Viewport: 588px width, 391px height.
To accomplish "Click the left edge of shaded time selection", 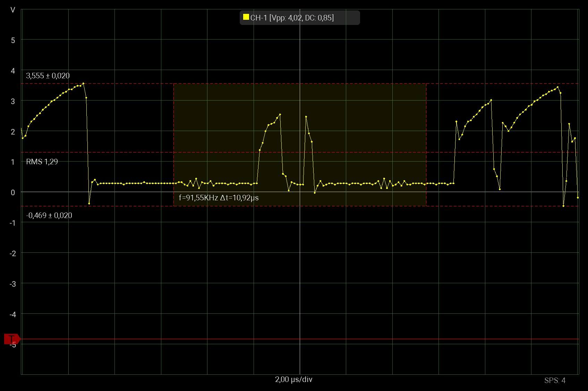I will coord(174,145).
